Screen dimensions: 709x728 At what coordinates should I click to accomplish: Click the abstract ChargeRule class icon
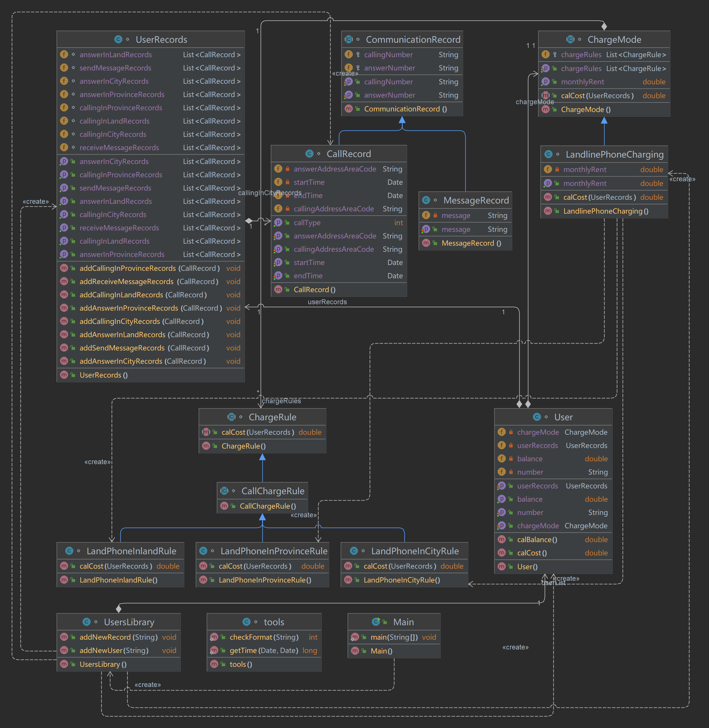[x=231, y=417]
